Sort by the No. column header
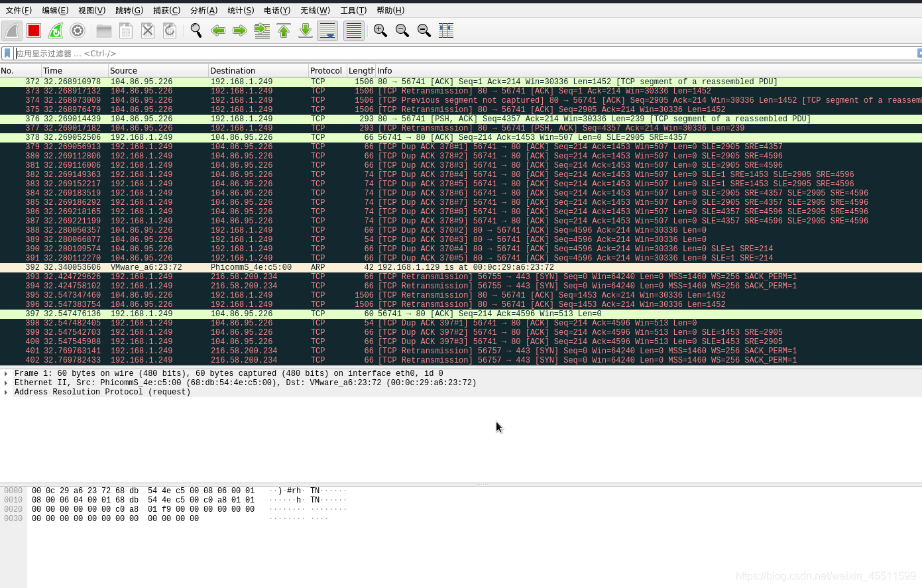This screenshot has width=922, height=588. click(20, 70)
